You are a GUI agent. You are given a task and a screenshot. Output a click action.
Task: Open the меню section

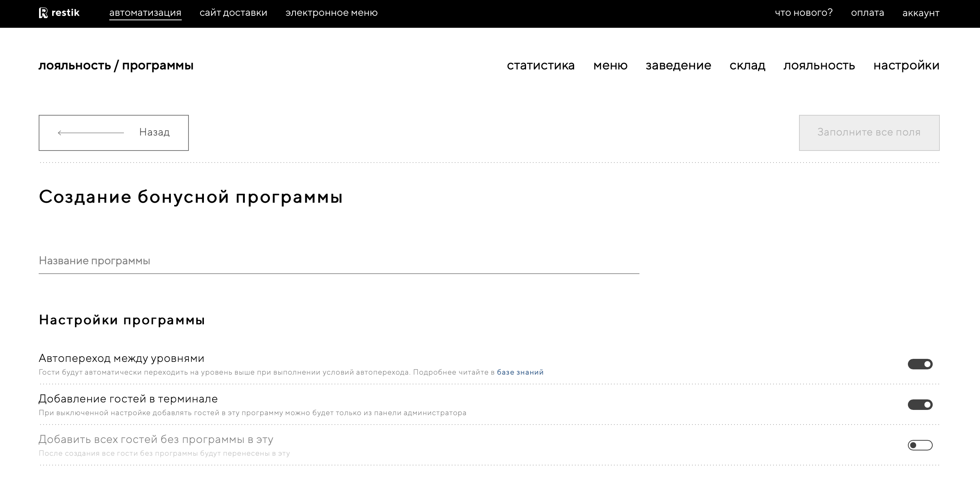point(610,65)
